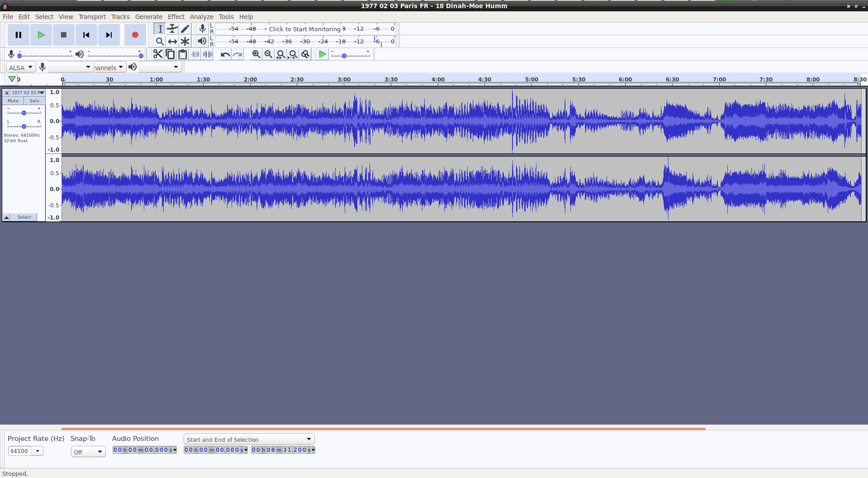
Task: Click the track pan L/R slider
Action: click(x=24, y=125)
